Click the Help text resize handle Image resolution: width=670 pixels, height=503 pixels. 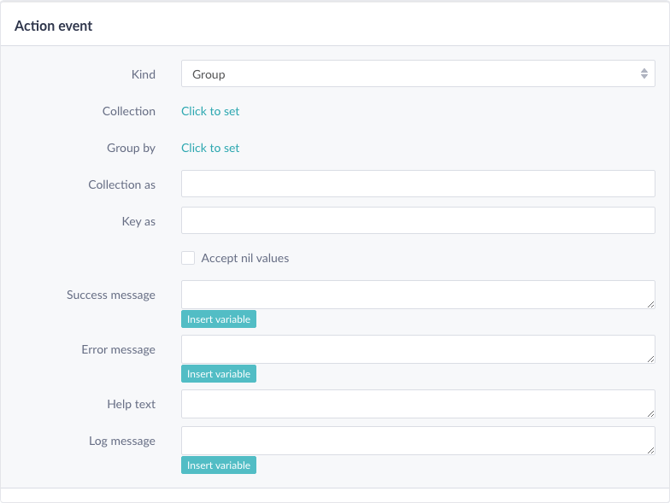pyautogui.click(x=651, y=414)
